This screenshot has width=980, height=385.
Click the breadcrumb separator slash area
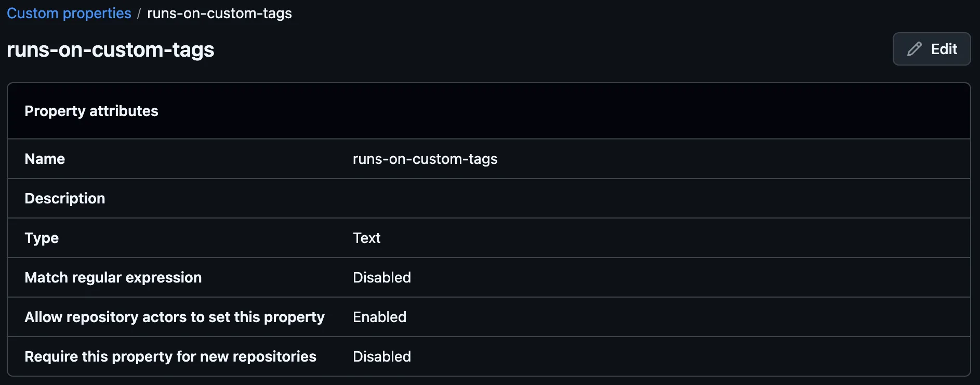[139, 13]
